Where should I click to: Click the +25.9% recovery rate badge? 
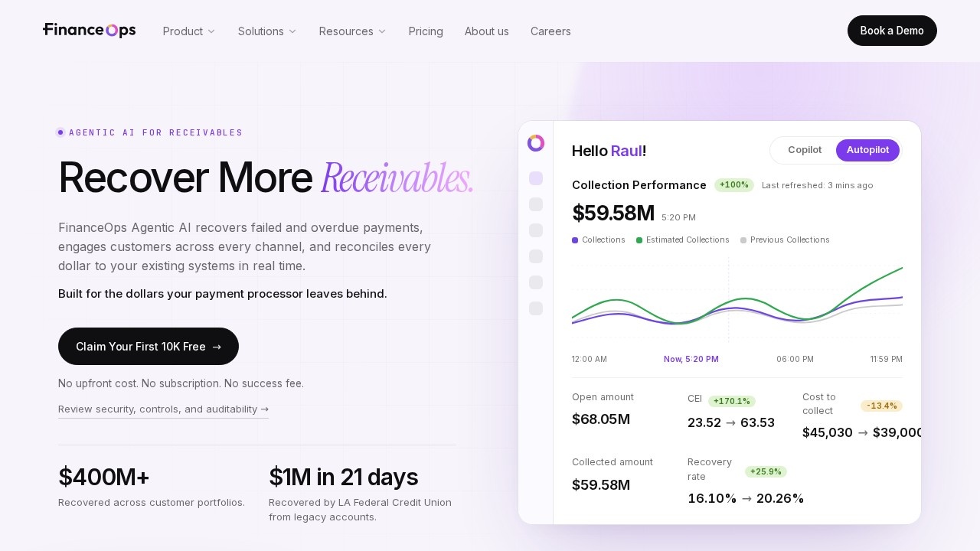click(766, 471)
